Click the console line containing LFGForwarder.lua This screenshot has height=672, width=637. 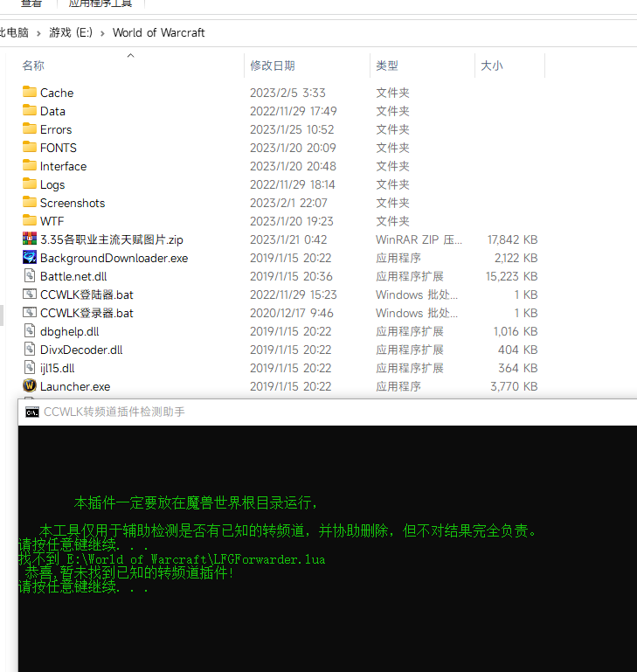[171, 559]
